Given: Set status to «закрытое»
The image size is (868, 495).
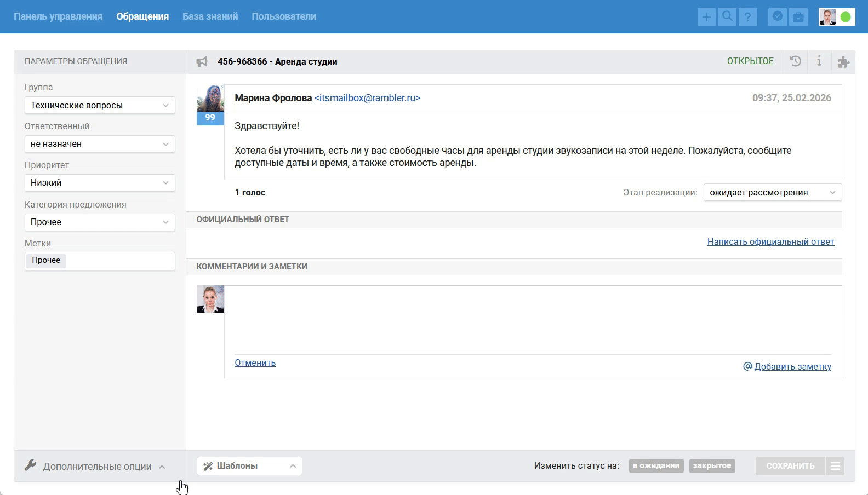Looking at the screenshot, I should (712, 466).
